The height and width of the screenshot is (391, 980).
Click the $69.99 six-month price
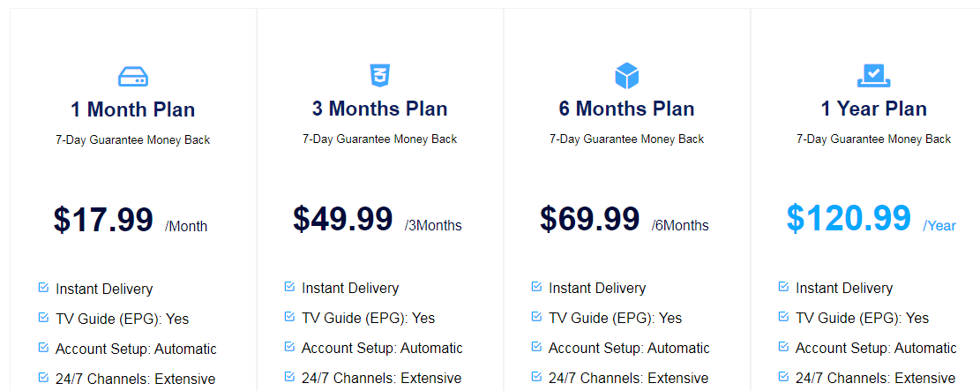pyautogui.click(x=590, y=219)
